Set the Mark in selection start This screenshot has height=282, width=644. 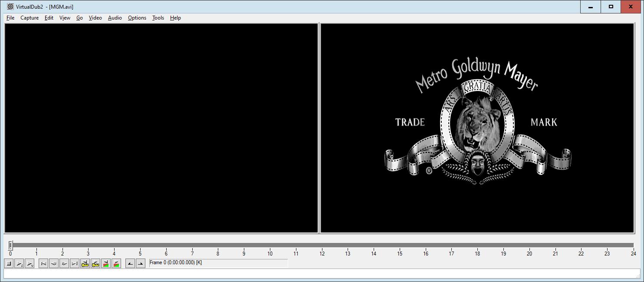tap(130, 263)
